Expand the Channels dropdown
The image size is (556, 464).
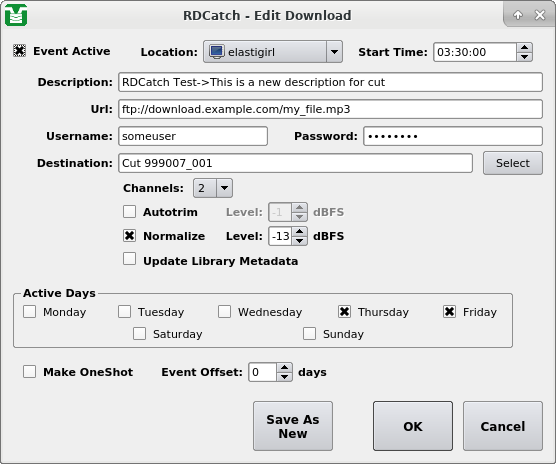tap(224, 188)
